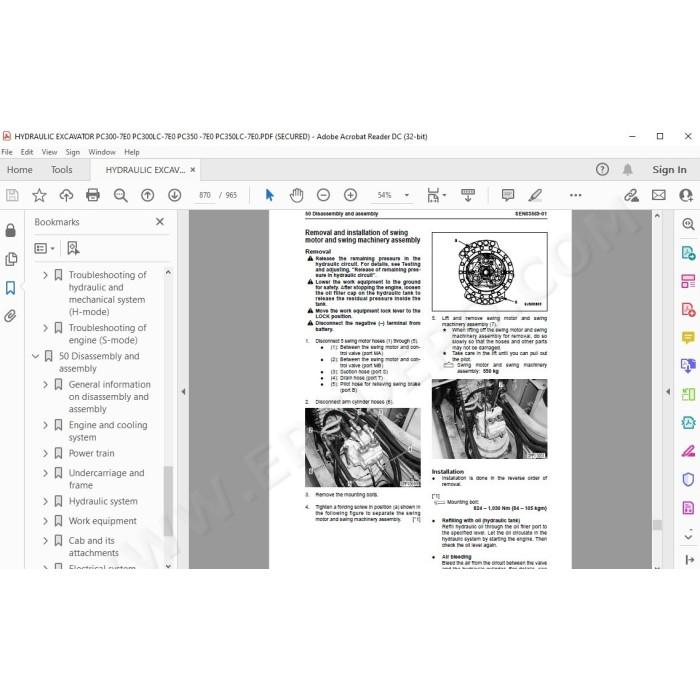
Task: Close the Bookmarks panel
Action: [x=160, y=221]
